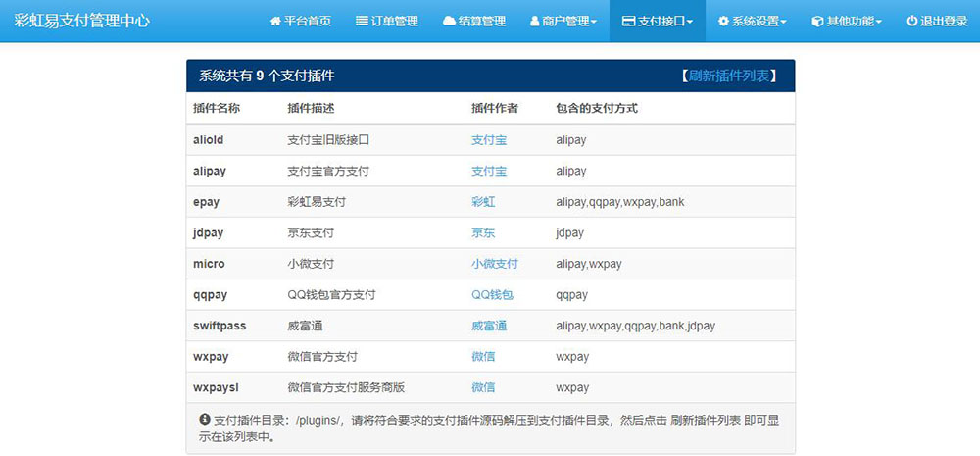Click the 微信官方支付服务商版 description
This screenshot has width=980, height=456.
click(346, 387)
